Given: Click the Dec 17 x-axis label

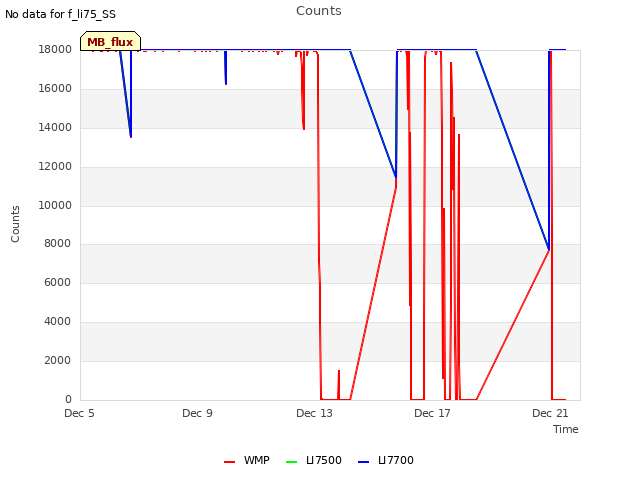Looking at the screenshot, I should [432, 413].
